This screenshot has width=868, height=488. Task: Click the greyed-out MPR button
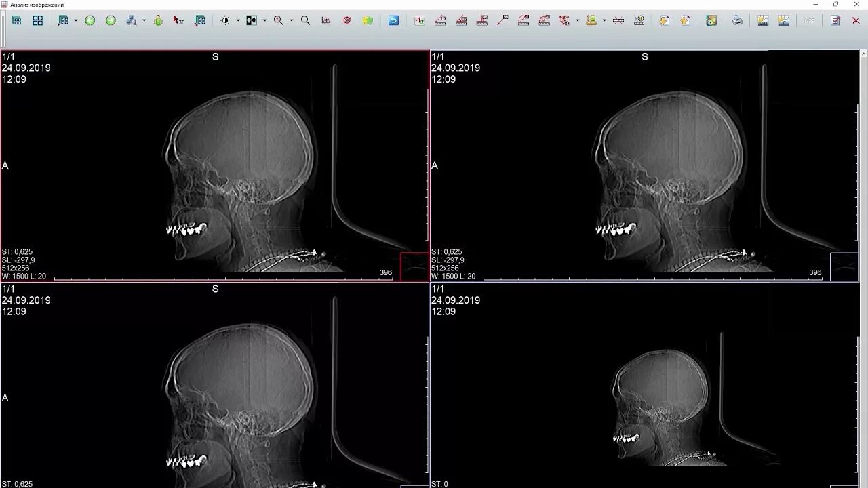(x=810, y=20)
